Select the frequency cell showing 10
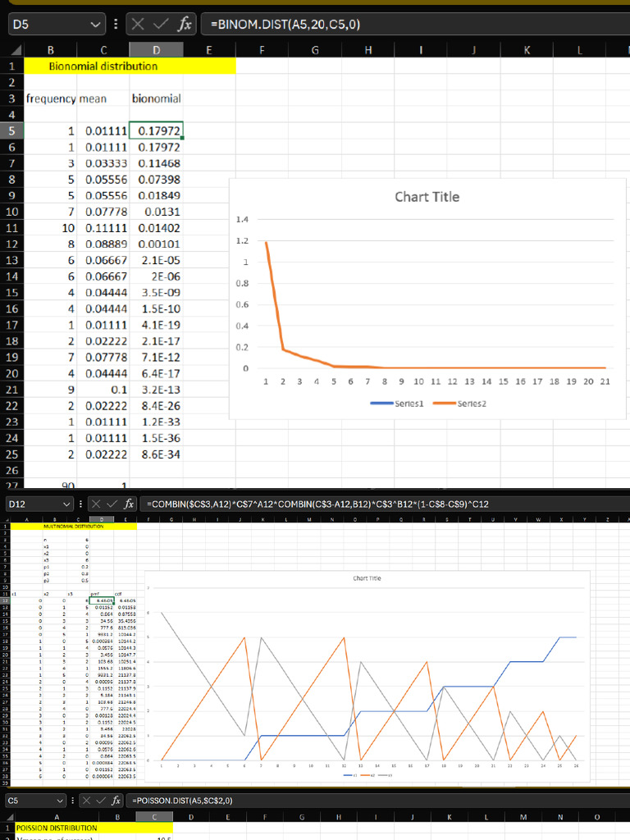 (50, 228)
